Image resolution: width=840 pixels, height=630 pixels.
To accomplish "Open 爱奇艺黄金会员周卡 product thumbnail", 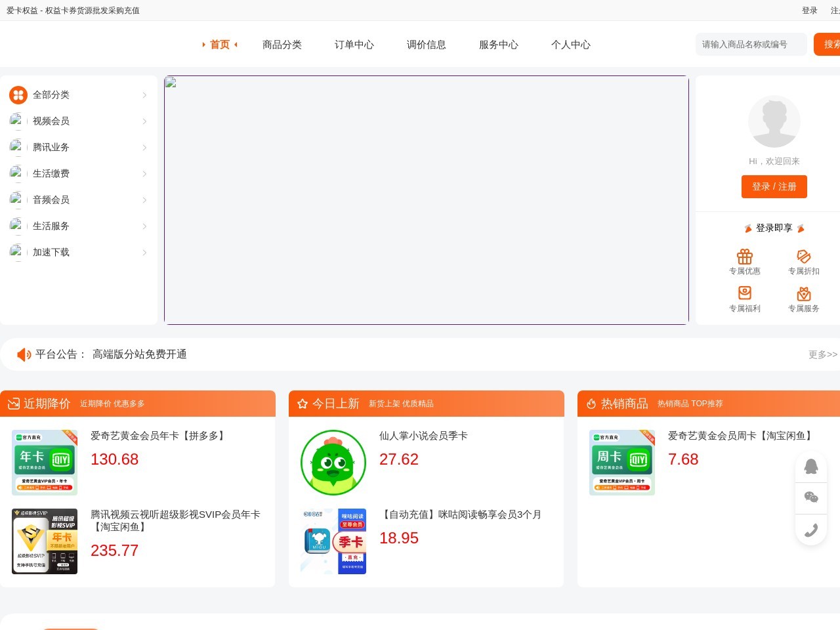I will click(x=622, y=463).
